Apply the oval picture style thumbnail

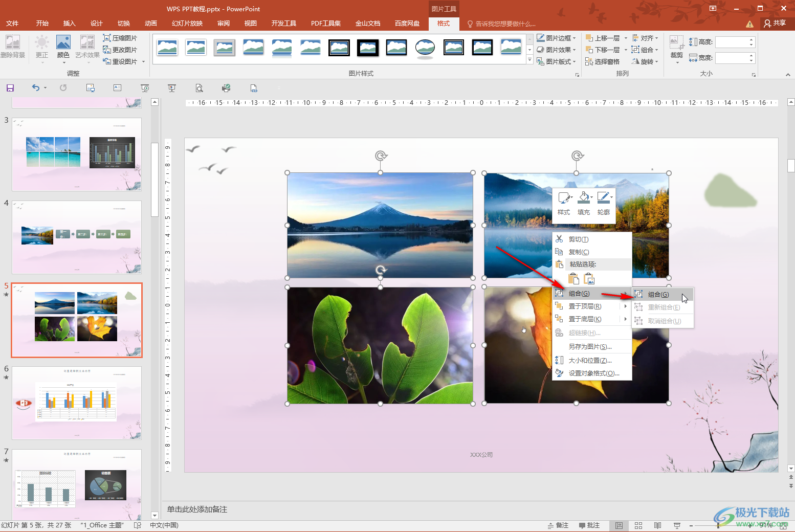coord(425,48)
